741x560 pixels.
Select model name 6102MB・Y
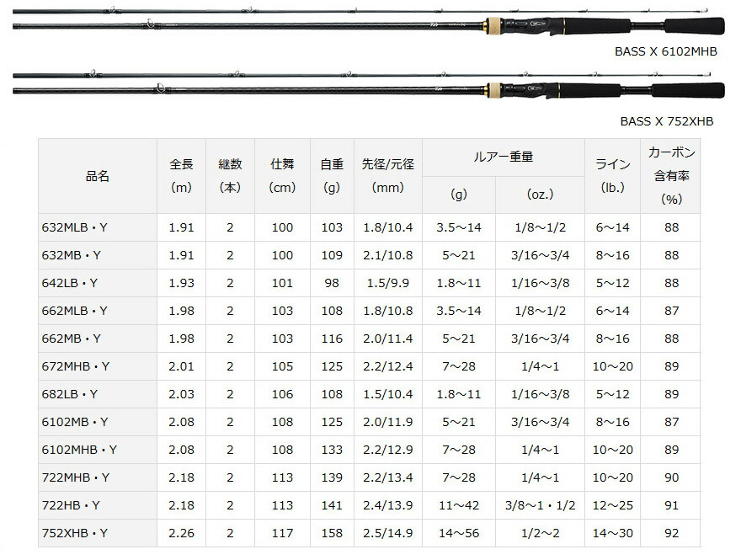pyautogui.click(x=75, y=422)
